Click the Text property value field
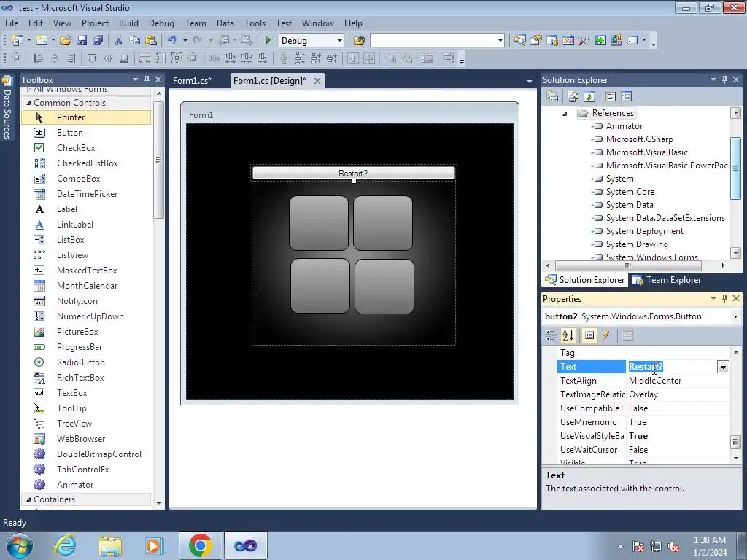747x560 pixels. (672, 367)
